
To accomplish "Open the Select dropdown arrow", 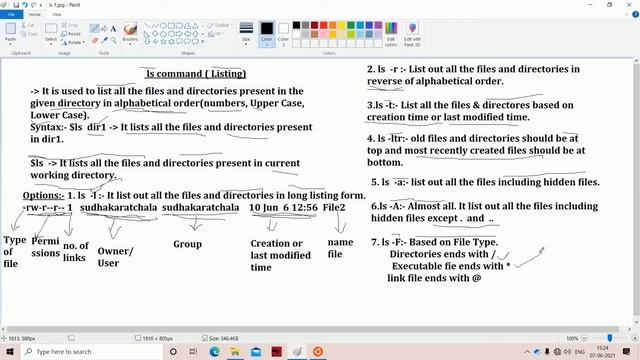I will [x=51, y=43].
